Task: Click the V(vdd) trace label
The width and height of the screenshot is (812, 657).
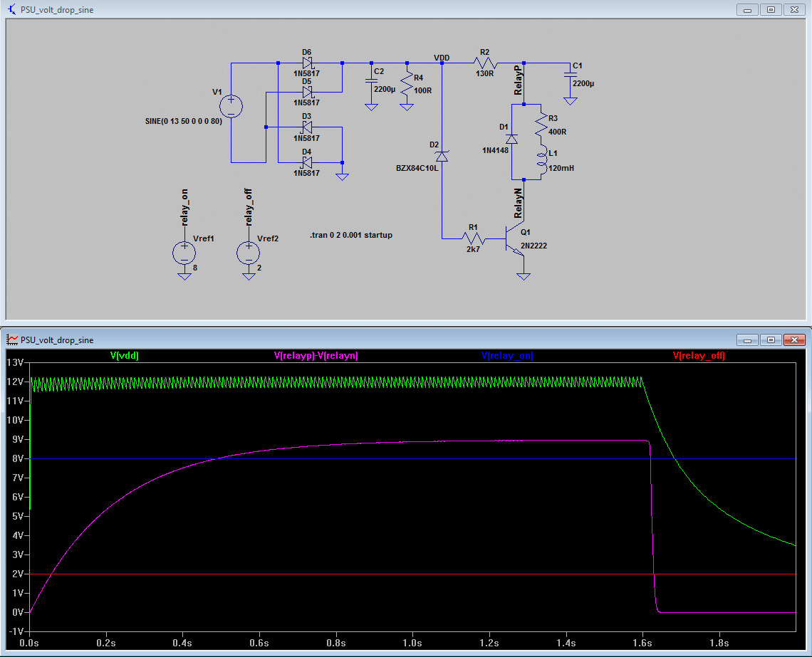Action: click(124, 355)
